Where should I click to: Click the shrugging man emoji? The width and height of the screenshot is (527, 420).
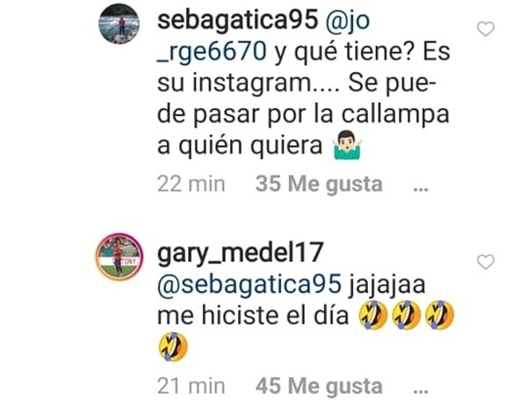(348, 146)
